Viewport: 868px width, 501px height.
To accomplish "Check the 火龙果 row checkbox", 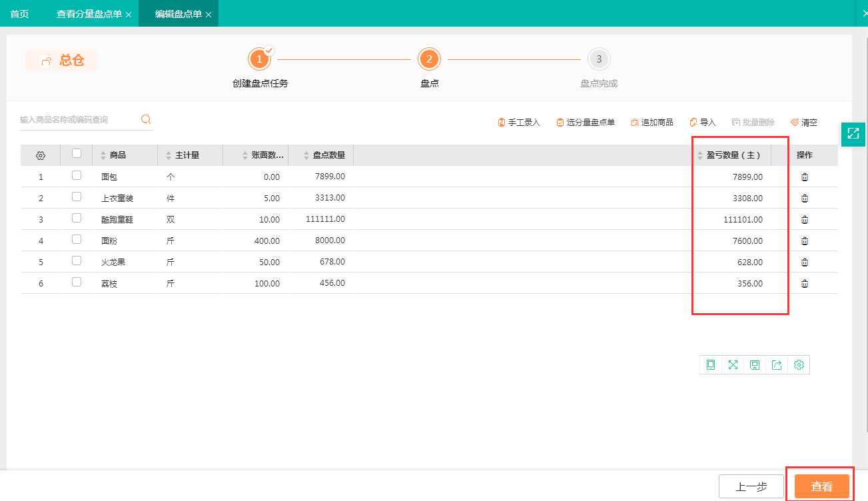I will [77, 261].
